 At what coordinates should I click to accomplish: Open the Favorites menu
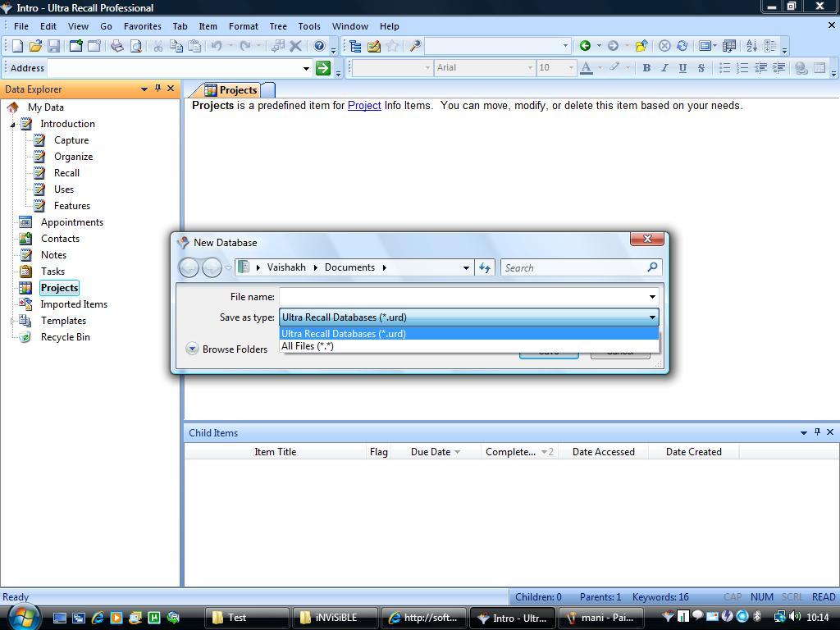[143, 26]
